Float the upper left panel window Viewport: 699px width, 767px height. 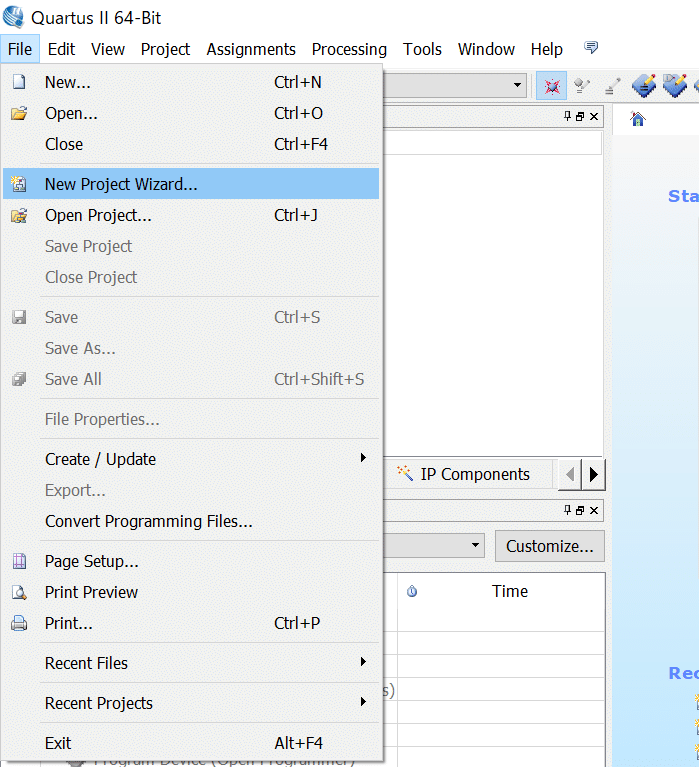point(580,116)
